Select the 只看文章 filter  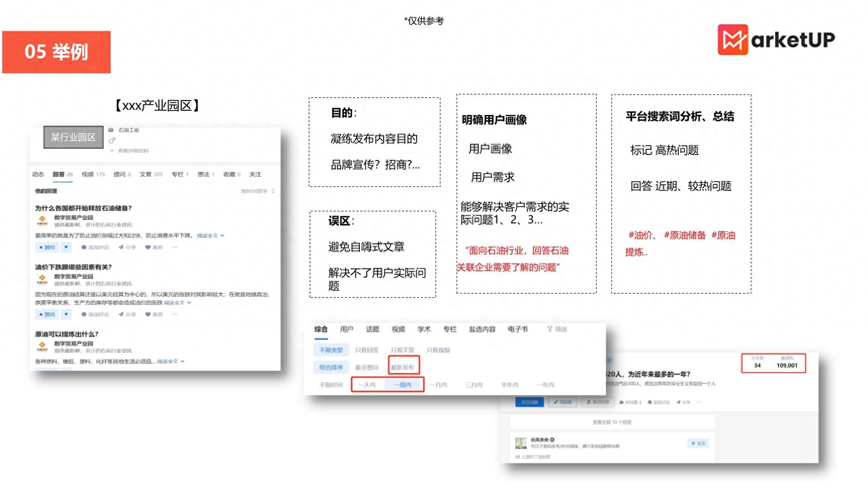pyautogui.click(x=402, y=350)
